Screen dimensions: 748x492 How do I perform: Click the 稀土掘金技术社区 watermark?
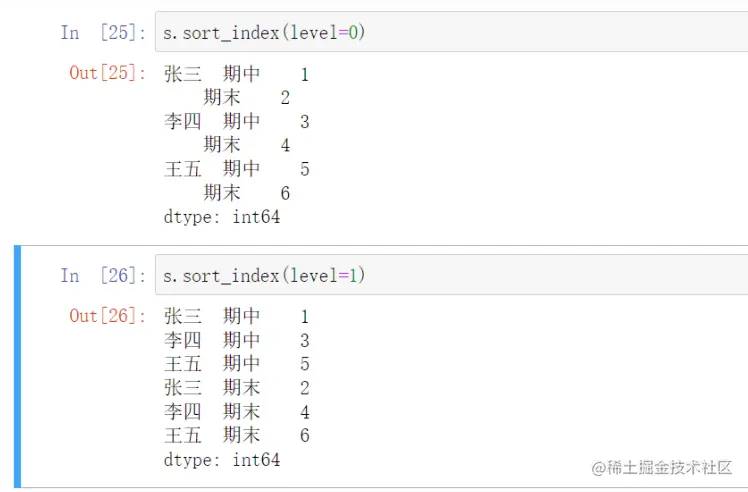click(x=661, y=467)
